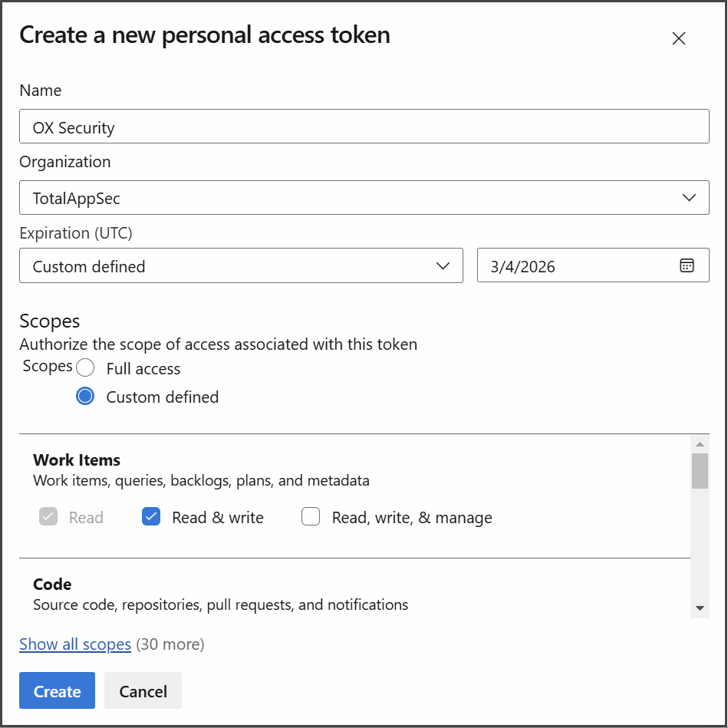The width and height of the screenshot is (728, 728).
Task: Check Read, write, & manage checkbox
Action: (311, 517)
